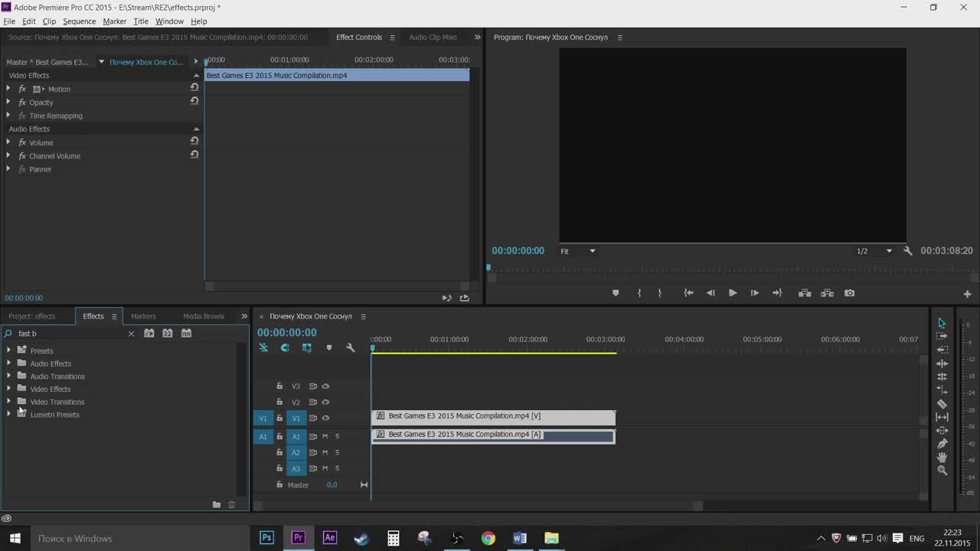This screenshot has height=551, width=980.
Task: Show overflow panel tabs in Effects group
Action: [244, 316]
